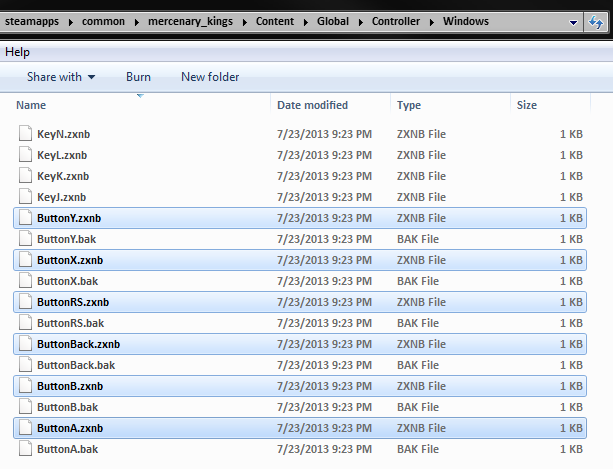This screenshot has height=469, width=613.
Task: Expand the arrow after mercenary_kings in path
Action: point(245,22)
